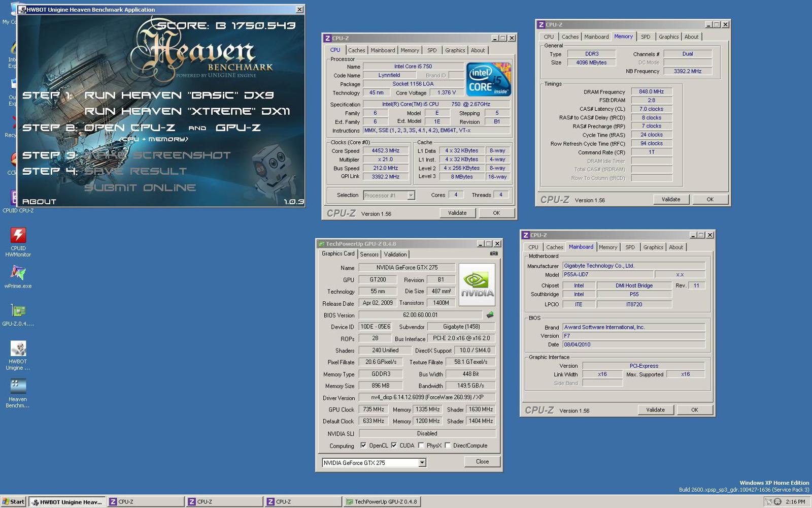Click the CPU-Z Mainboard window title icon

pyautogui.click(x=526, y=235)
